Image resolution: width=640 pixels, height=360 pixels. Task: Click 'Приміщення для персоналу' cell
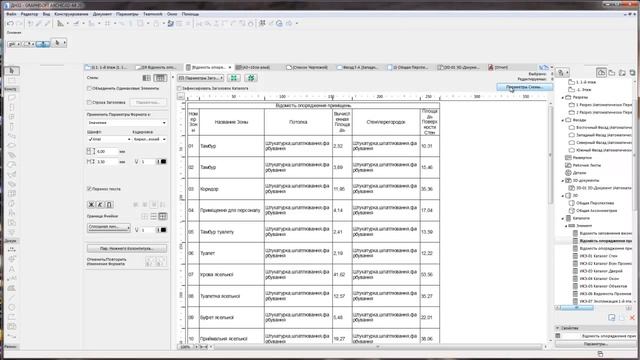click(232, 210)
